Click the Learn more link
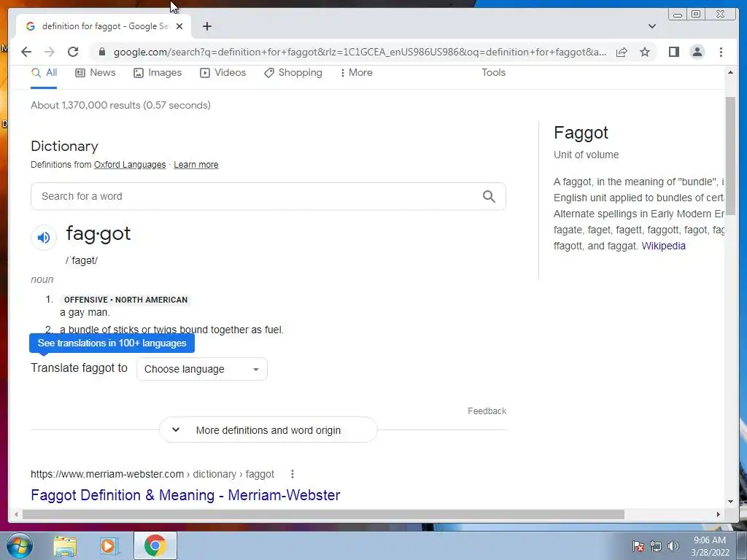Screen dimensions: 747x560 pyautogui.click(x=196, y=165)
